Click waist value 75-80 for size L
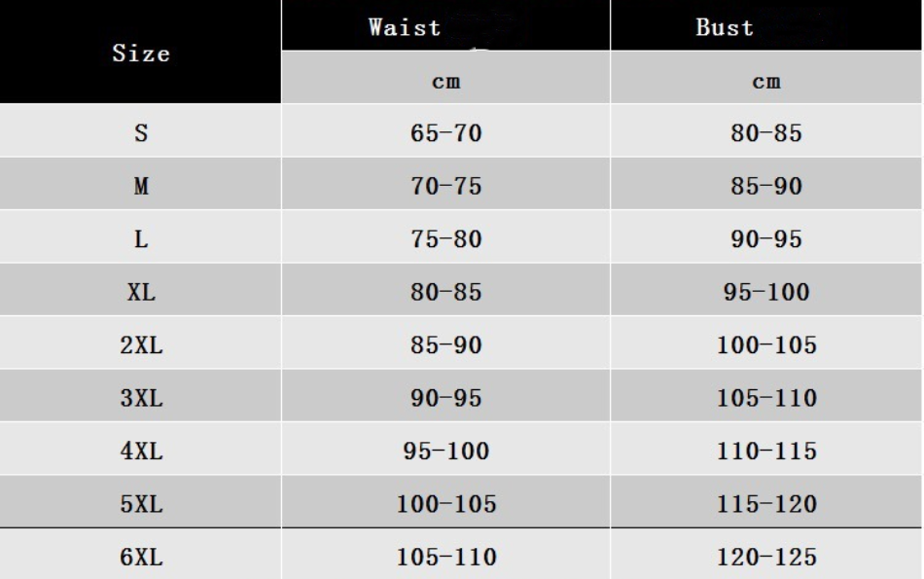The image size is (924, 579). (446, 239)
